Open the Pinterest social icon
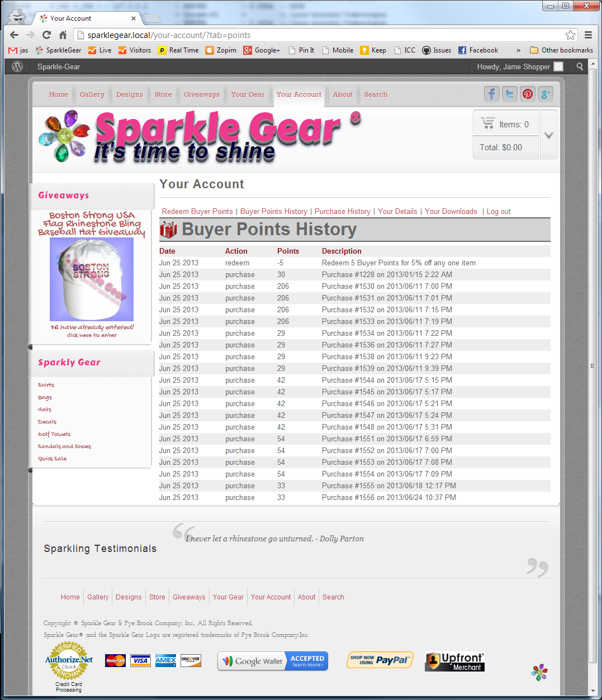The width and height of the screenshot is (602, 700). click(x=527, y=94)
